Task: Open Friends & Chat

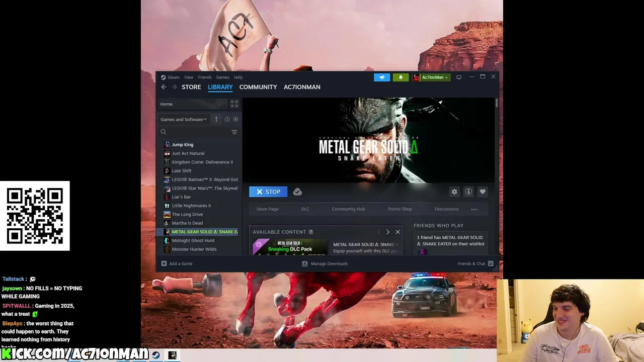Action: pyautogui.click(x=475, y=263)
